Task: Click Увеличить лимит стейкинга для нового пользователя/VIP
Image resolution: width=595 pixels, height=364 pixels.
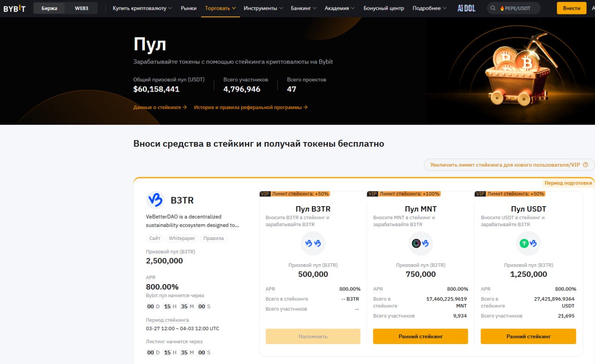Action: tap(509, 165)
